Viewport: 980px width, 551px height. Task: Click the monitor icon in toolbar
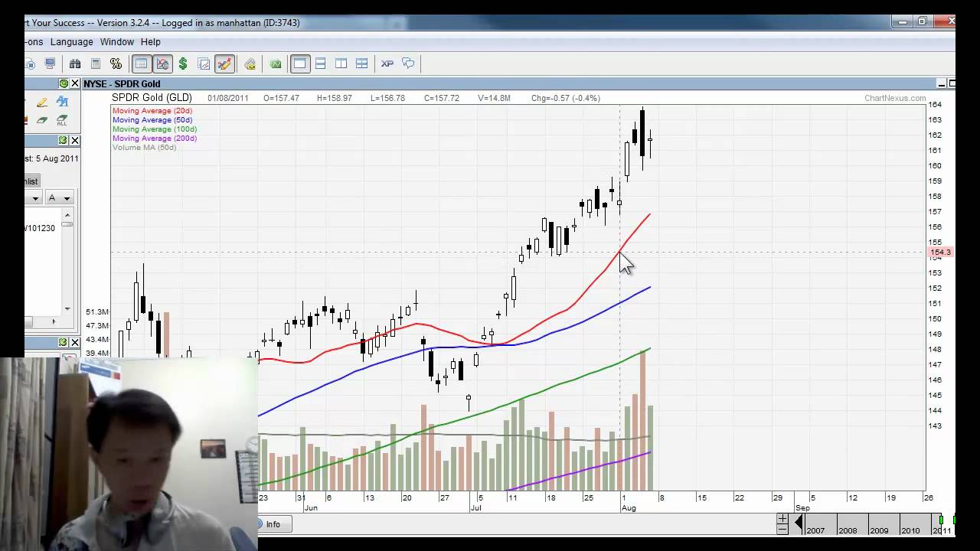pos(50,64)
